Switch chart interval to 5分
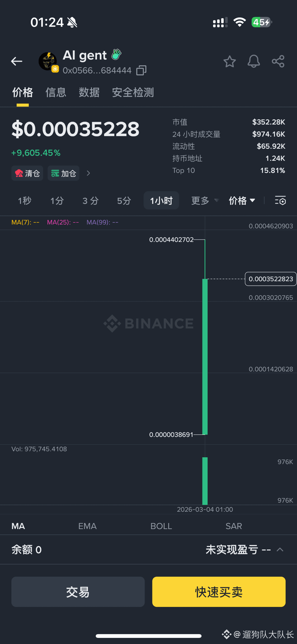297x644 pixels. (124, 201)
